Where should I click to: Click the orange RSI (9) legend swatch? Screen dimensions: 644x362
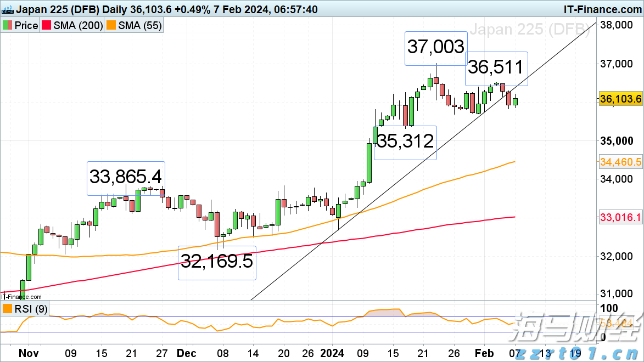[8, 309]
